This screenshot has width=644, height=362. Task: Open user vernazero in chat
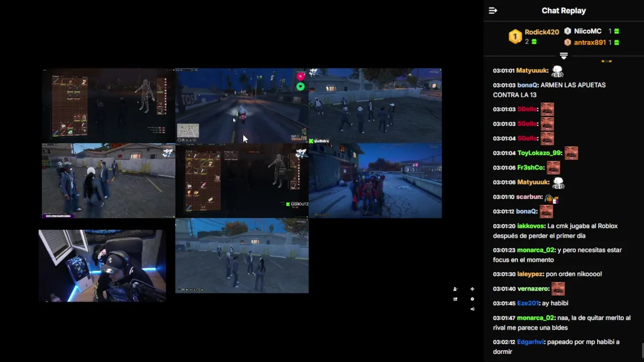click(533, 289)
